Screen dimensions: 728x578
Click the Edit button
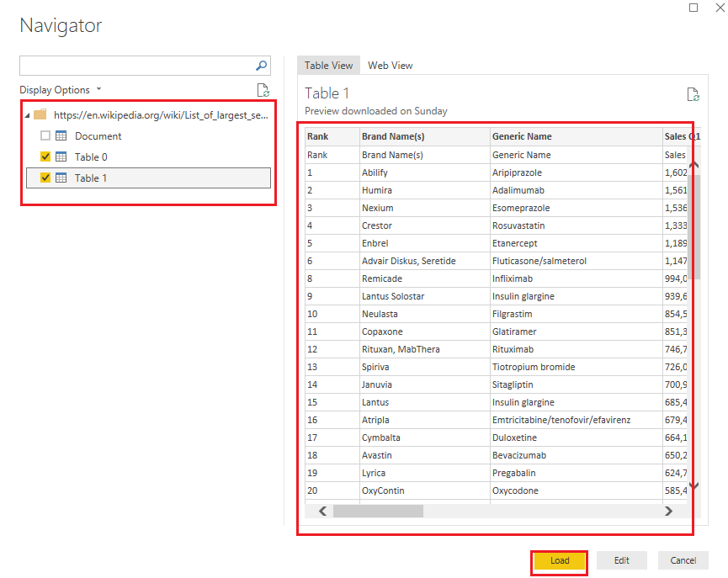coord(622,560)
